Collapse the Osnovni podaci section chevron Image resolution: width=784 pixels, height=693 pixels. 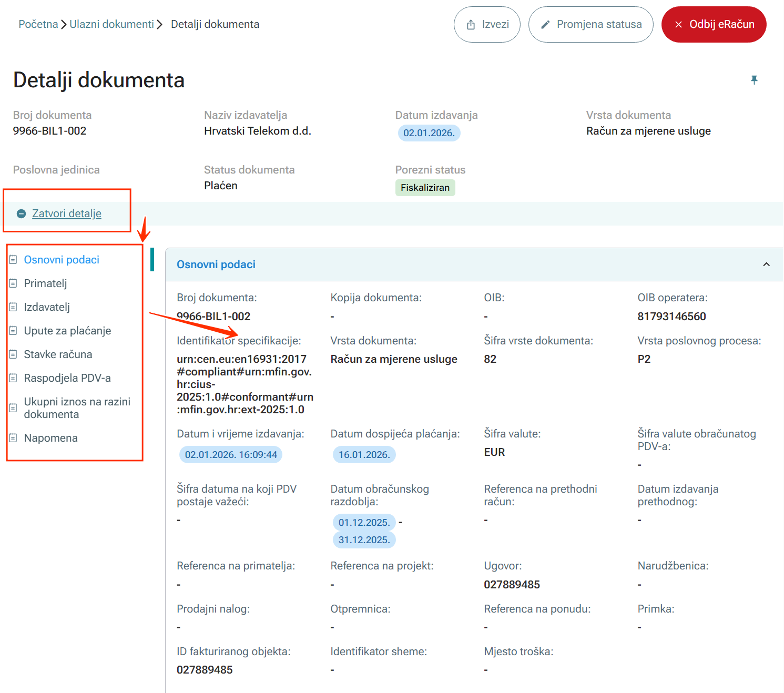[766, 264]
